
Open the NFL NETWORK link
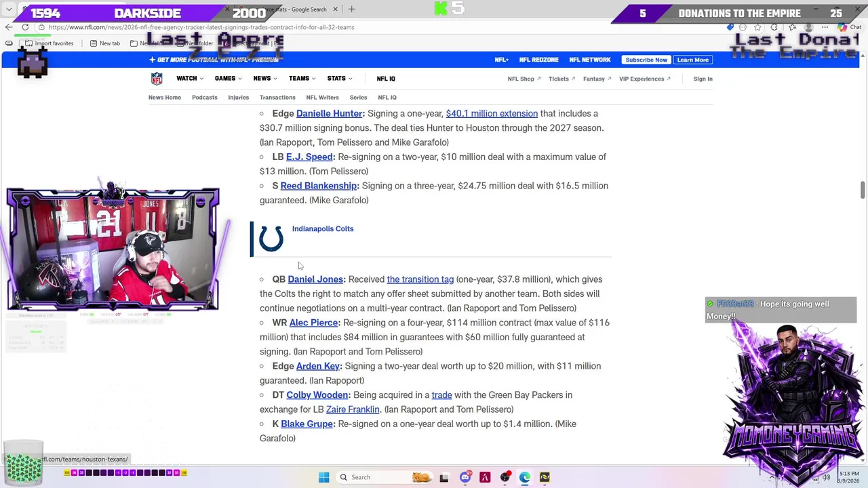pos(590,60)
